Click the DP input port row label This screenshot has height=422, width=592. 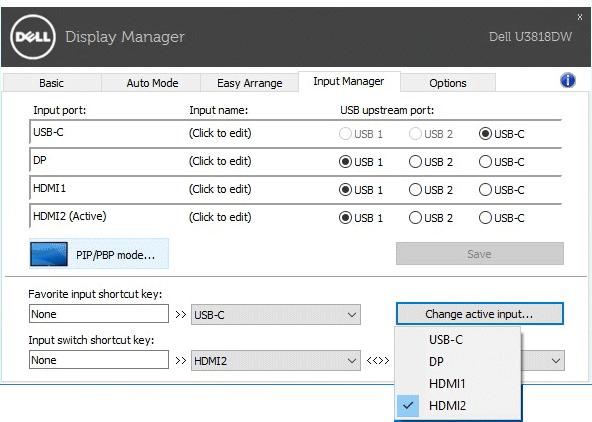tap(40, 160)
